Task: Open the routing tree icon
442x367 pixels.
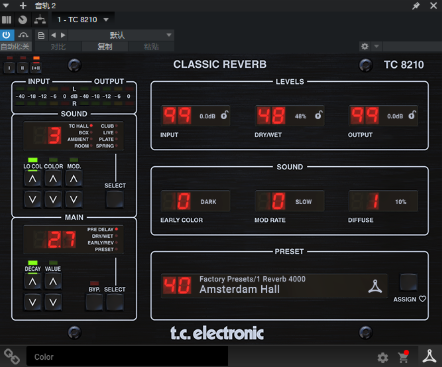Action: click(40, 20)
